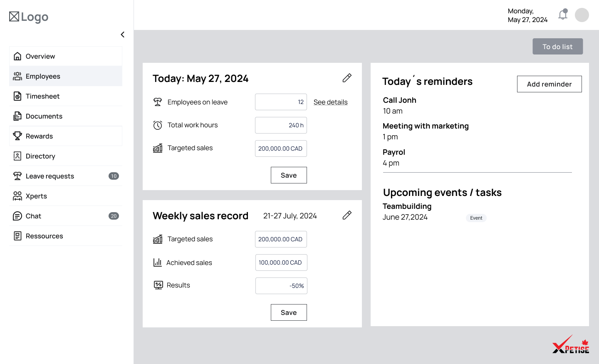Click the notification bell icon
The image size is (599, 364).
(x=563, y=15)
